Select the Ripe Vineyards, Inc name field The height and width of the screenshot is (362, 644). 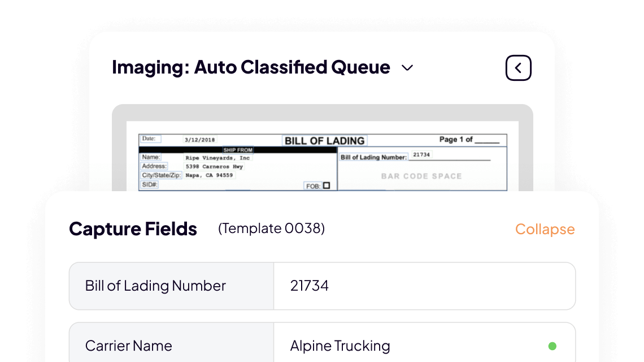(217, 158)
